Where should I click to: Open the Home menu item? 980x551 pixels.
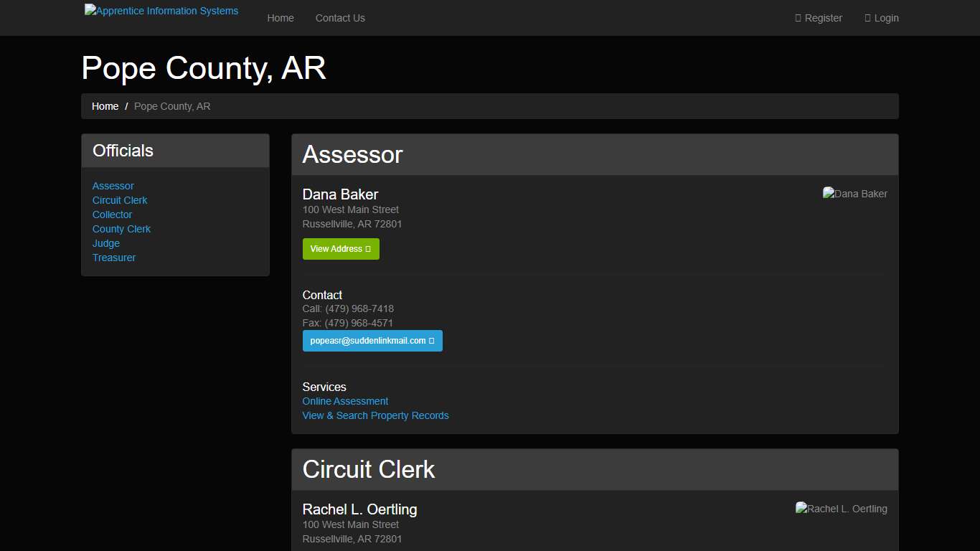pyautogui.click(x=281, y=18)
